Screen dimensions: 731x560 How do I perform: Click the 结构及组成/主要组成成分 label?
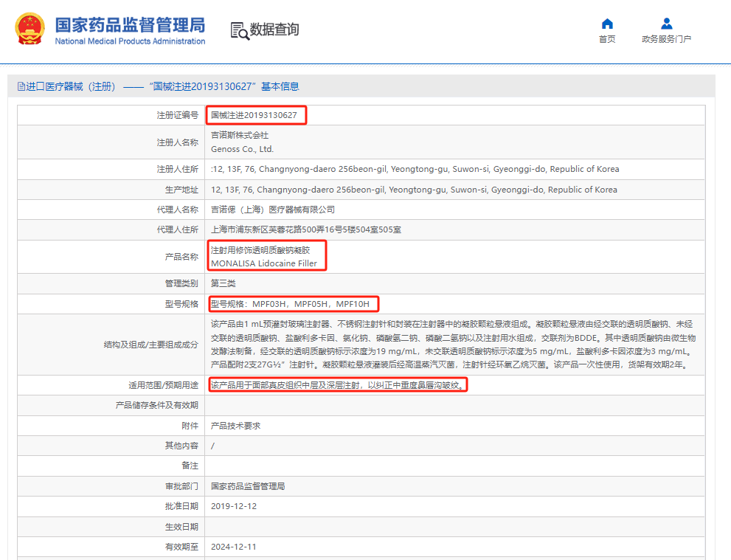point(151,345)
